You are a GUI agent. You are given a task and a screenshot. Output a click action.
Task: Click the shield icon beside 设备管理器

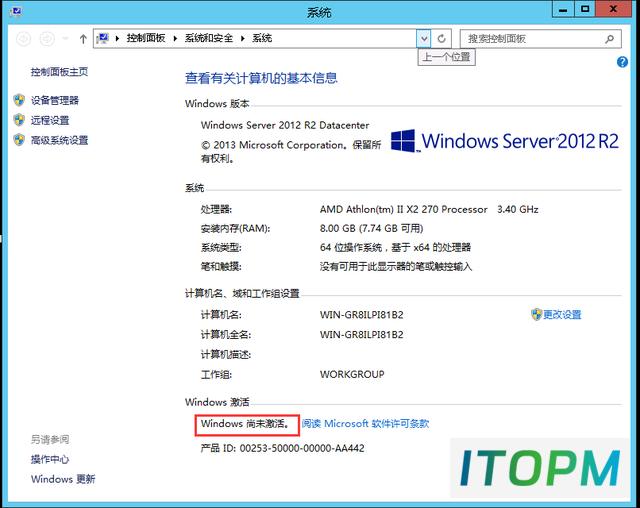pos(19,100)
